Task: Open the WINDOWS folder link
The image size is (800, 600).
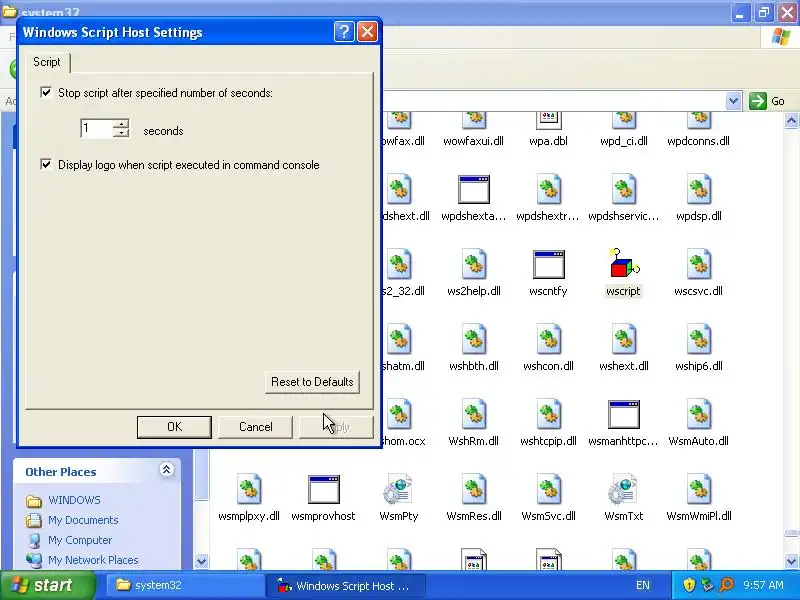Action: pos(74,500)
